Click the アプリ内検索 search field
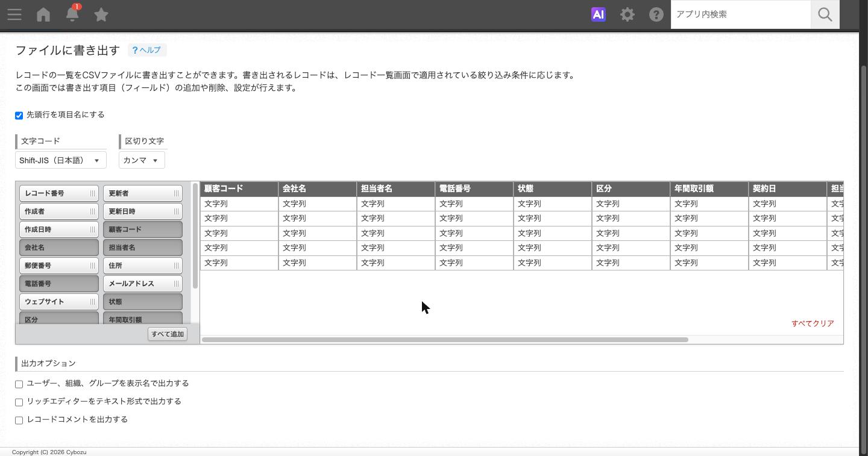The height and width of the screenshot is (456, 868). pyautogui.click(x=741, y=14)
